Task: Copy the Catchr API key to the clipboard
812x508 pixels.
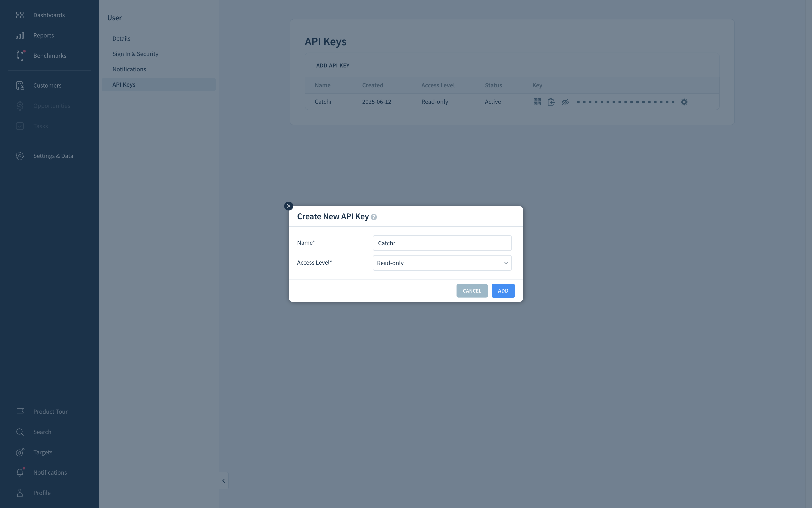Action: 551,102
